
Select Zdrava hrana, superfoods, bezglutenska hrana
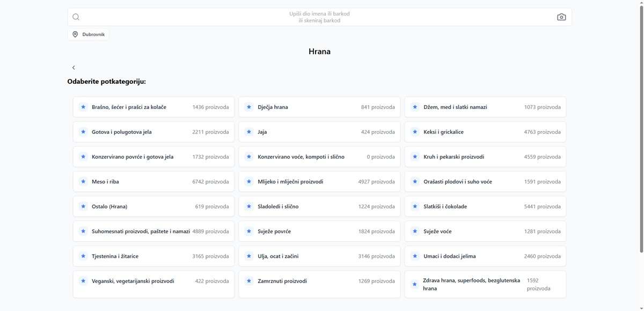click(x=485, y=284)
